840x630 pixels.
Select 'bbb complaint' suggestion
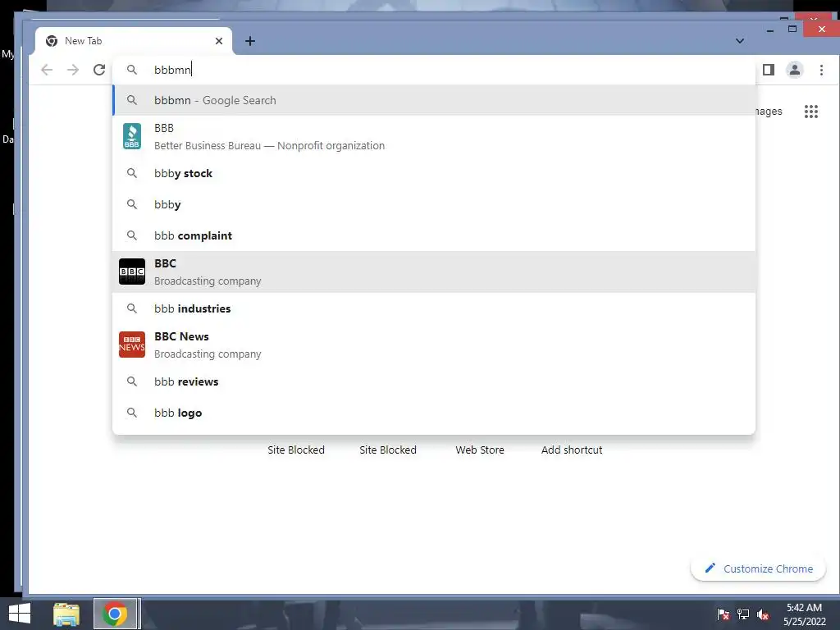point(434,235)
